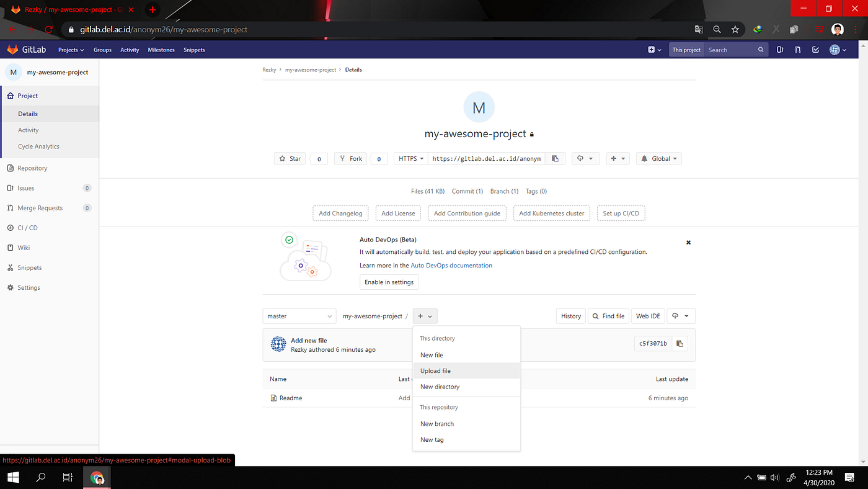Click the Add Kubernetes cluster button
The image size is (868, 489).
click(552, 213)
